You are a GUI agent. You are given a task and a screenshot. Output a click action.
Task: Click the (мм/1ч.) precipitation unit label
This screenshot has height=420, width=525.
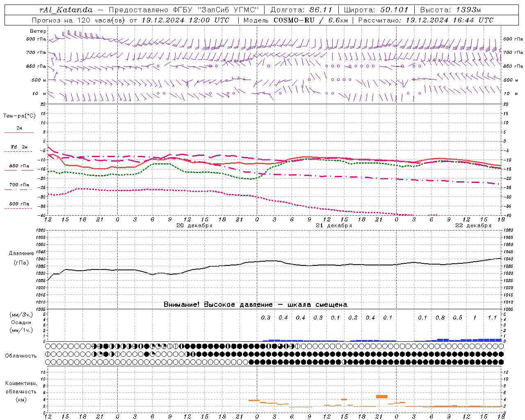[21, 330]
